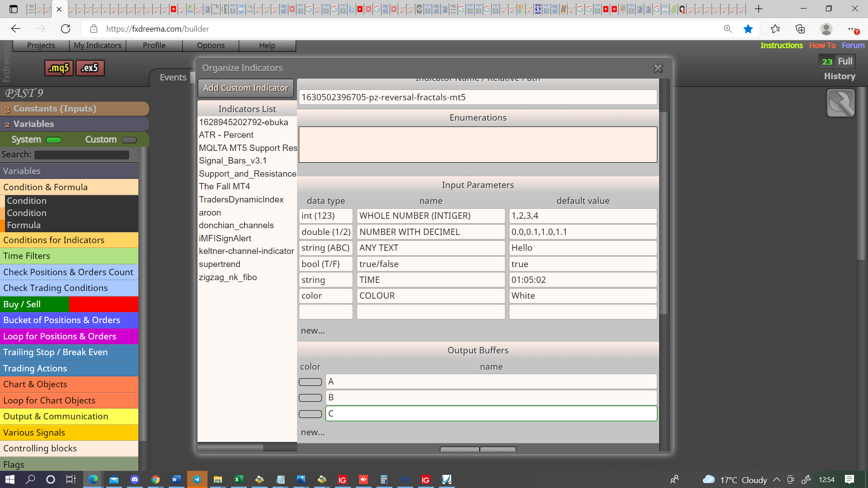The image size is (868, 488).
Task: Expand Check Positions & Orders Count category
Action: pyautogui.click(x=69, y=272)
